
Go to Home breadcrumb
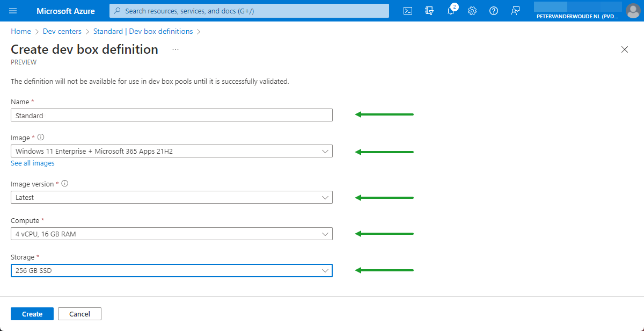point(21,32)
